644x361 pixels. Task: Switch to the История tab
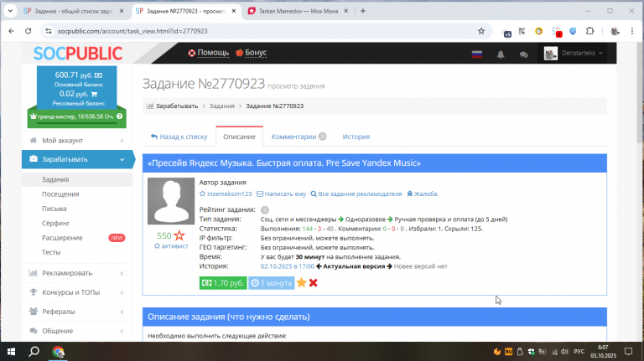coord(356,137)
